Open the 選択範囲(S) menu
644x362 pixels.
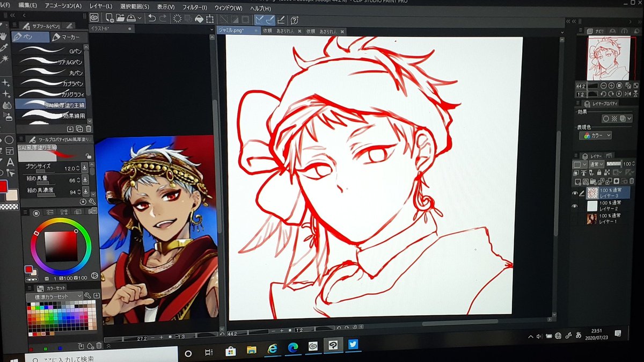coord(135,6)
